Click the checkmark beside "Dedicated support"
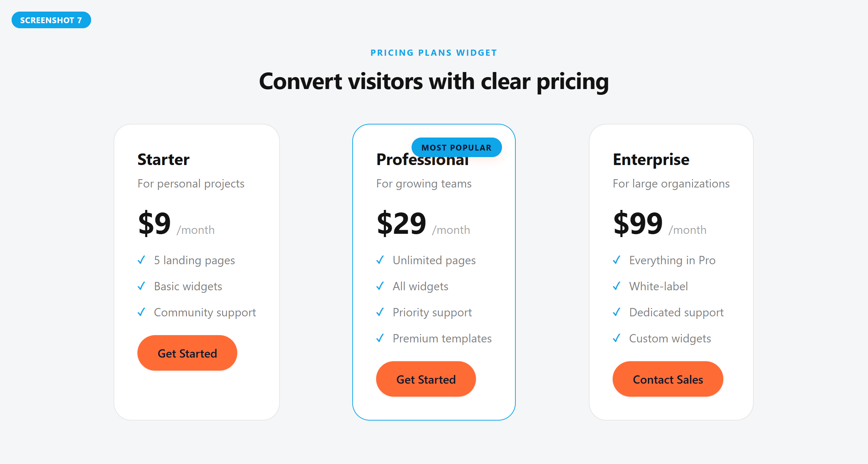 [x=617, y=312]
